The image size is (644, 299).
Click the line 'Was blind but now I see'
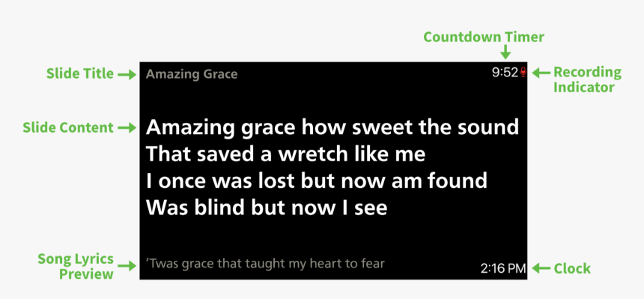(x=267, y=208)
